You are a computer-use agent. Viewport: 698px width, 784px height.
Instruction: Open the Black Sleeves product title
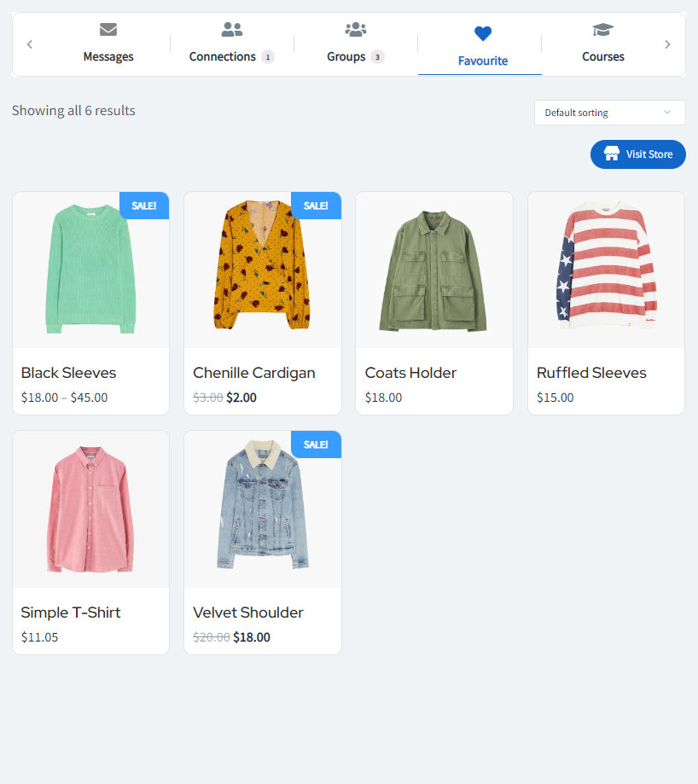pos(68,373)
